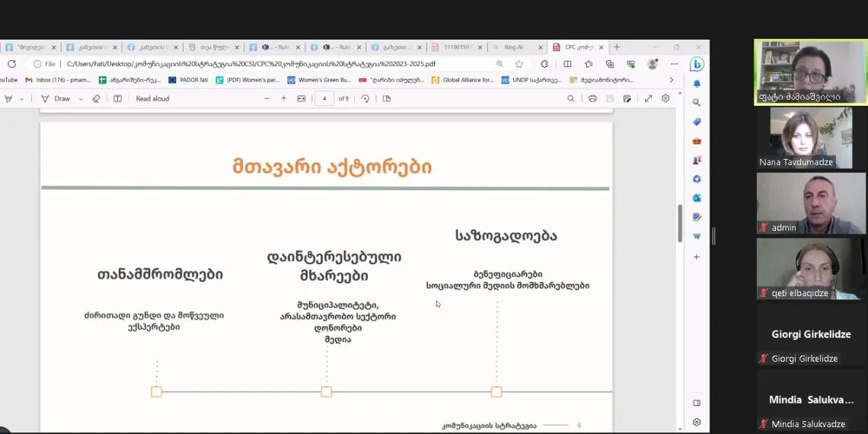Expand the Draw tool options arrow
This screenshot has width=868, height=434.
(80, 98)
